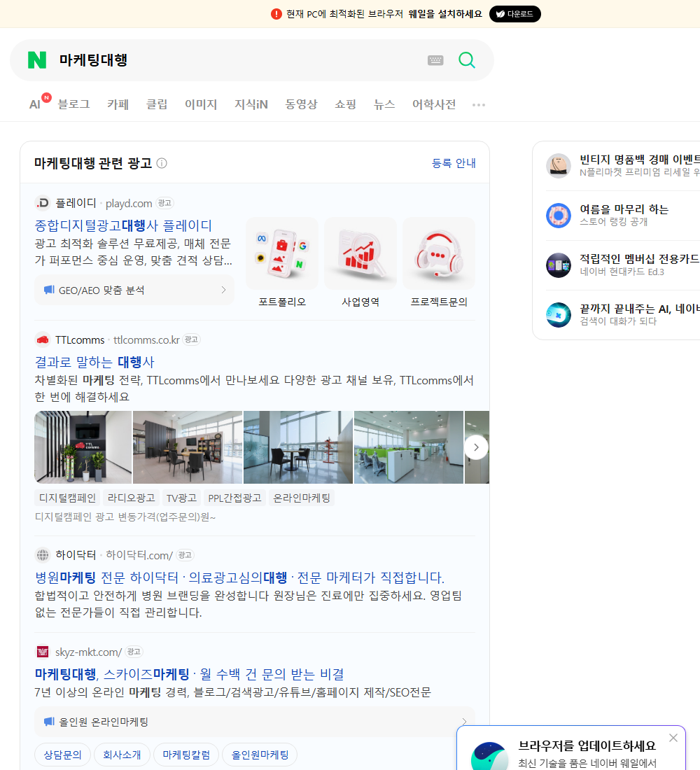Click the 라디오광고 tag
Screen dimensions: 700x770
coord(131,498)
